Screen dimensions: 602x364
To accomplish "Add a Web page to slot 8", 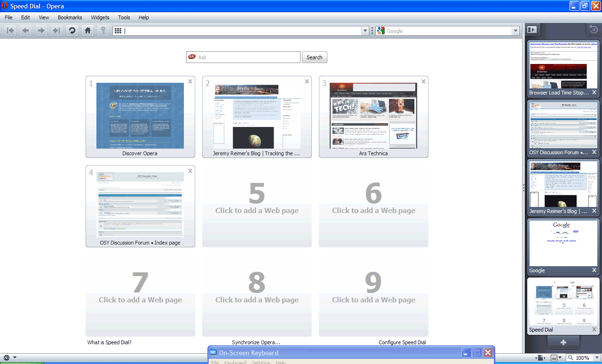I will click(x=257, y=295).
